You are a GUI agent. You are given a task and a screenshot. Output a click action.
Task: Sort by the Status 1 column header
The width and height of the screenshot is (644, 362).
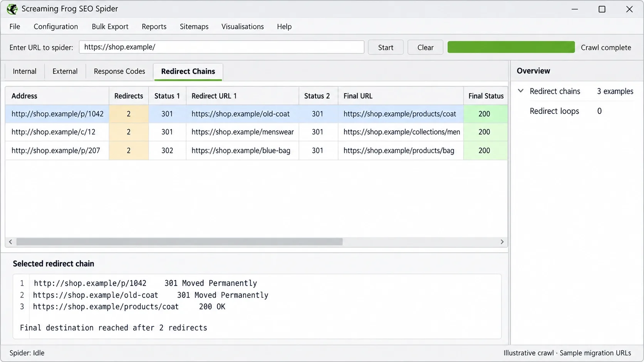click(x=167, y=96)
